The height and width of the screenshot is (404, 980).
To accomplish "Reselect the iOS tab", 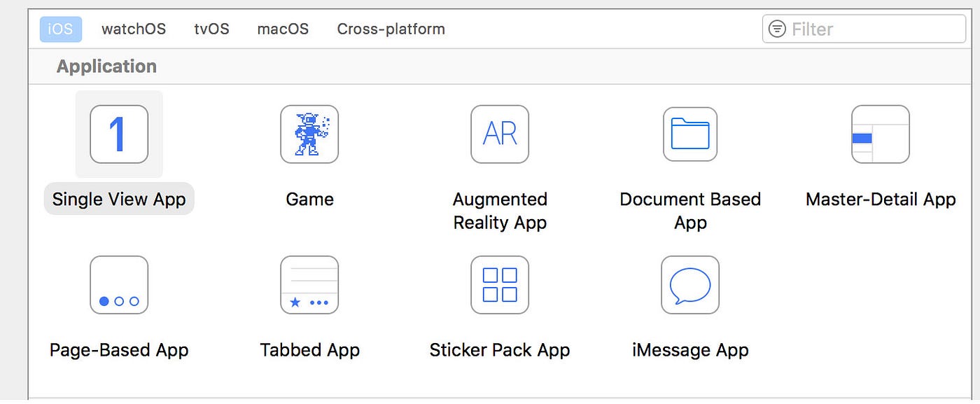I will tap(60, 29).
